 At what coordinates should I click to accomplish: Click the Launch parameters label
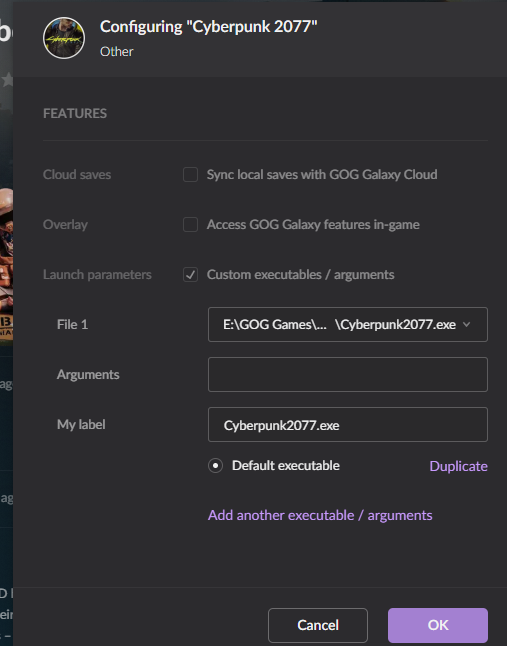pyautogui.click(x=97, y=274)
